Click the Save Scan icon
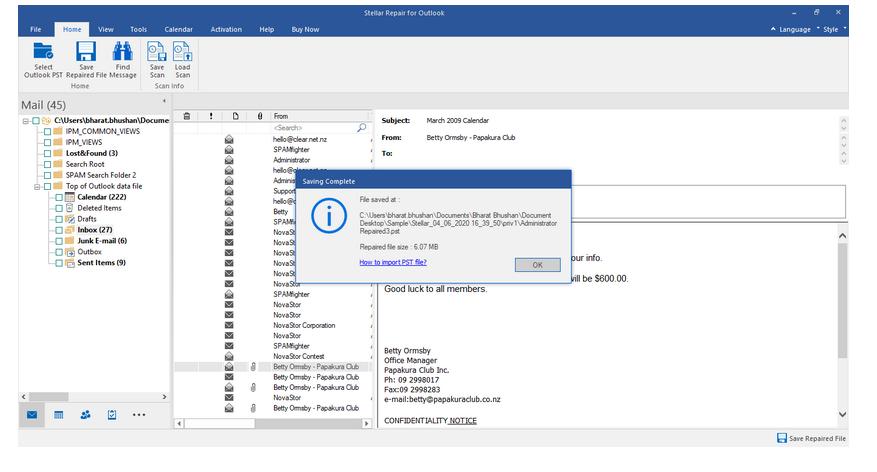 coord(157,51)
